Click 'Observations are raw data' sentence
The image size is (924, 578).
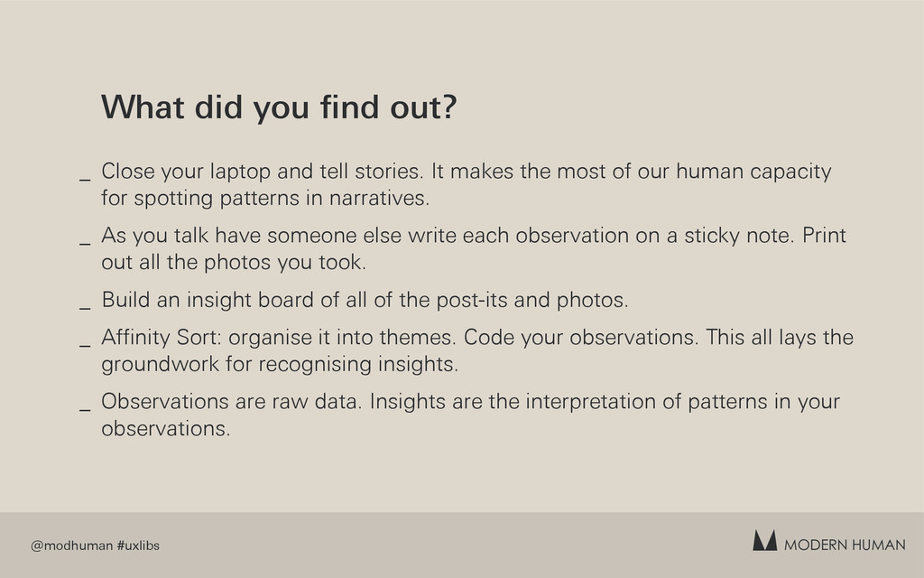pyautogui.click(x=231, y=402)
